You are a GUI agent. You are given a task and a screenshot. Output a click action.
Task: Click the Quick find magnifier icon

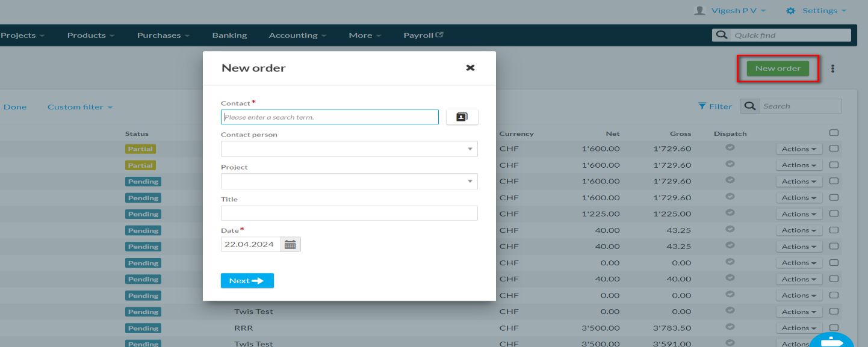pyautogui.click(x=721, y=35)
